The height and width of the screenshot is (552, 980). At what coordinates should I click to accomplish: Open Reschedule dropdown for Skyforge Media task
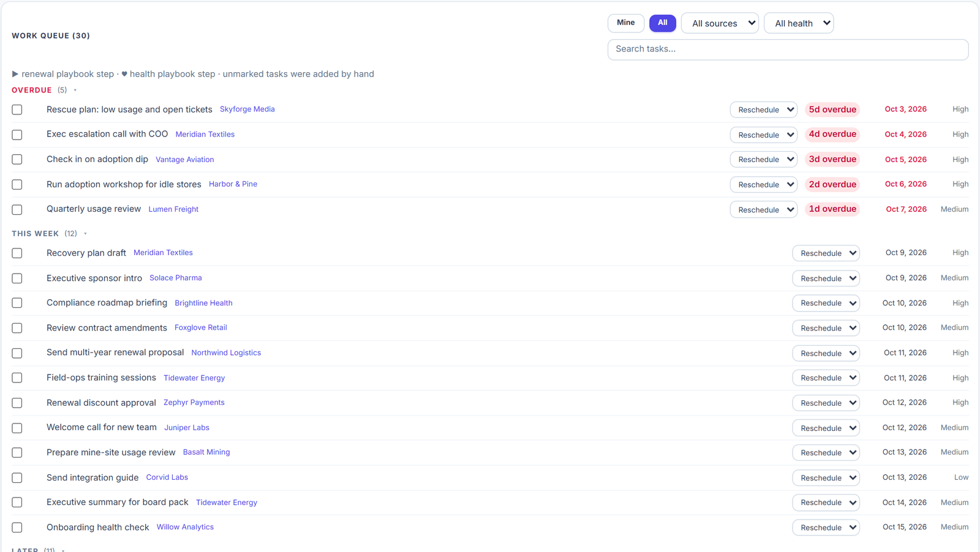764,110
